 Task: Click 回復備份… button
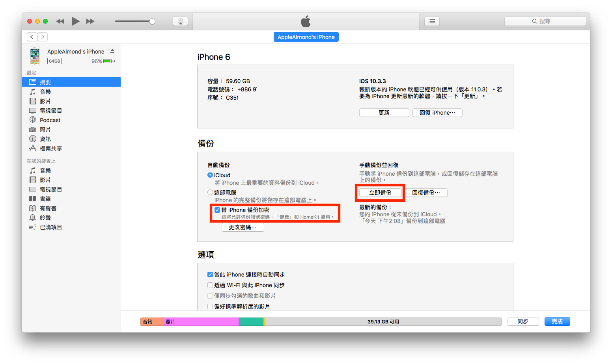(x=426, y=193)
